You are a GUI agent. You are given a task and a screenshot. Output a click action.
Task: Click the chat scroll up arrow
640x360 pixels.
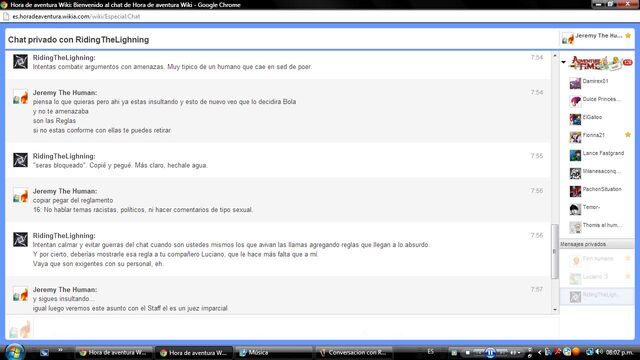(x=555, y=56)
